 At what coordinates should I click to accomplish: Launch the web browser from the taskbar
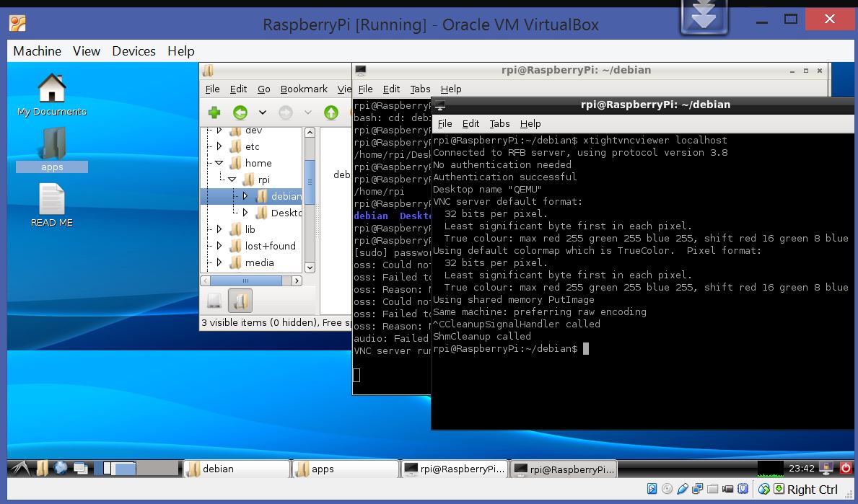61,468
